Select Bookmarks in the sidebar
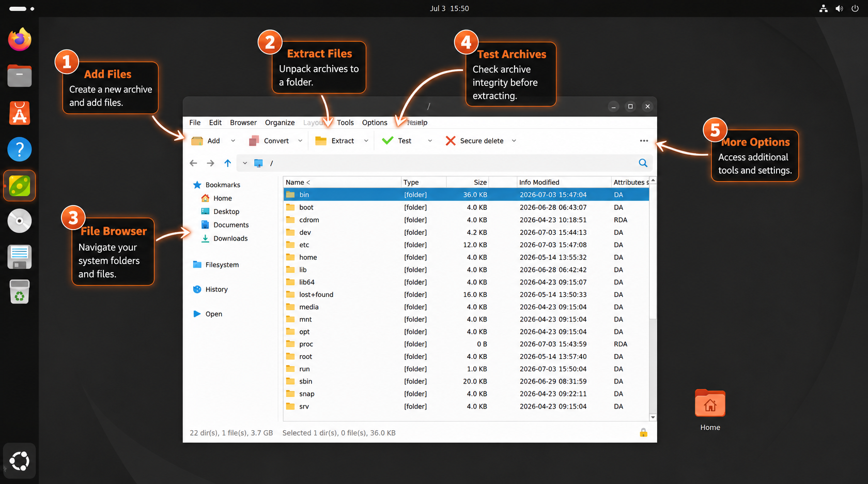This screenshot has width=868, height=484. [x=216, y=185]
